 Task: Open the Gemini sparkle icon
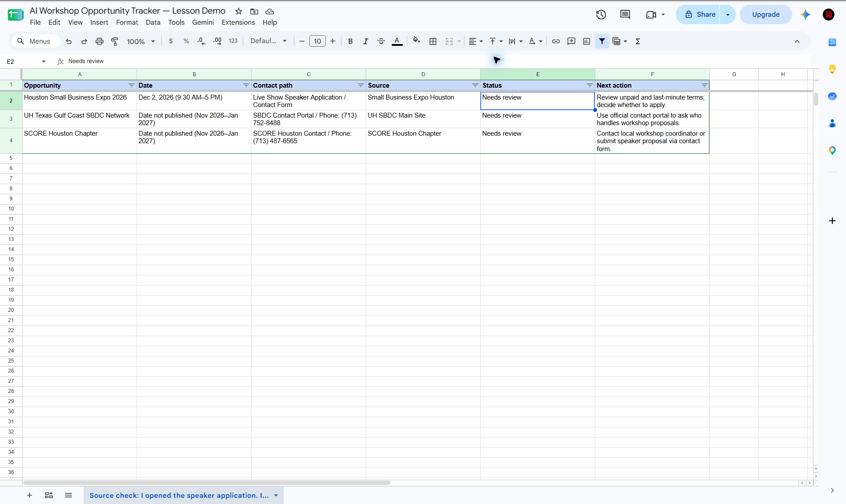tap(805, 15)
